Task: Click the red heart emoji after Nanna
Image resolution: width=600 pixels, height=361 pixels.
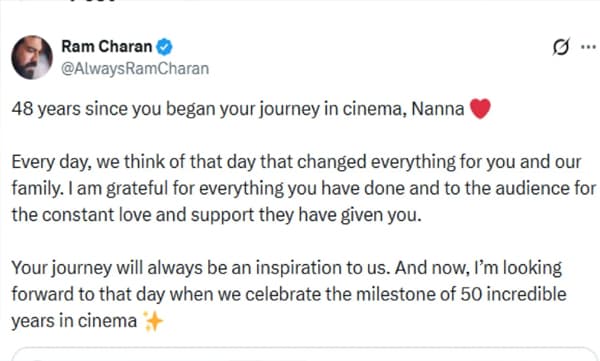Action: point(480,109)
